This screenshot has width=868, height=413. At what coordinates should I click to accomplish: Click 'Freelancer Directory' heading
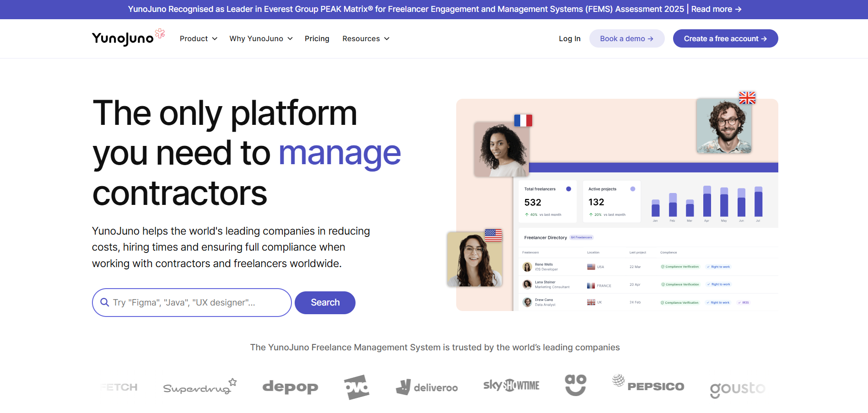click(545, 237)
